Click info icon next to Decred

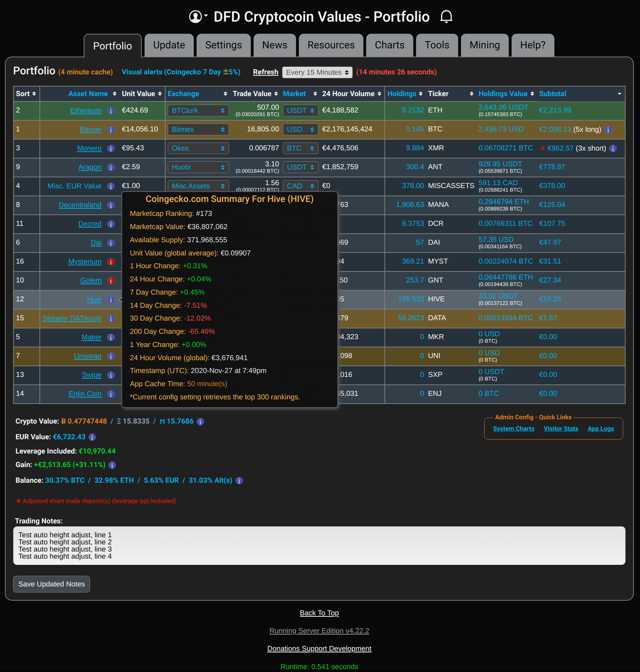click(x=111, y=224)
